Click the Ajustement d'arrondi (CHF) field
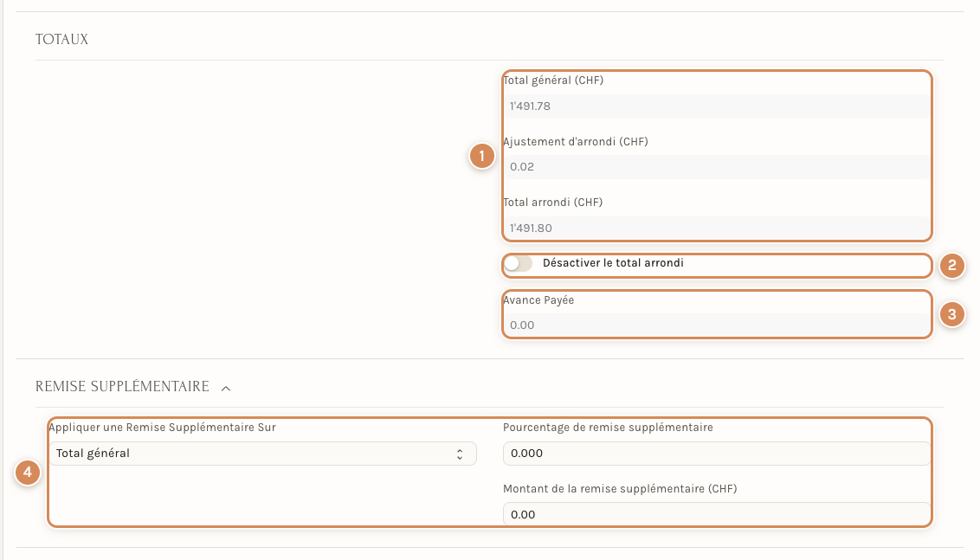The width and height of the screenshot is (980, 560). pos(716,167)
